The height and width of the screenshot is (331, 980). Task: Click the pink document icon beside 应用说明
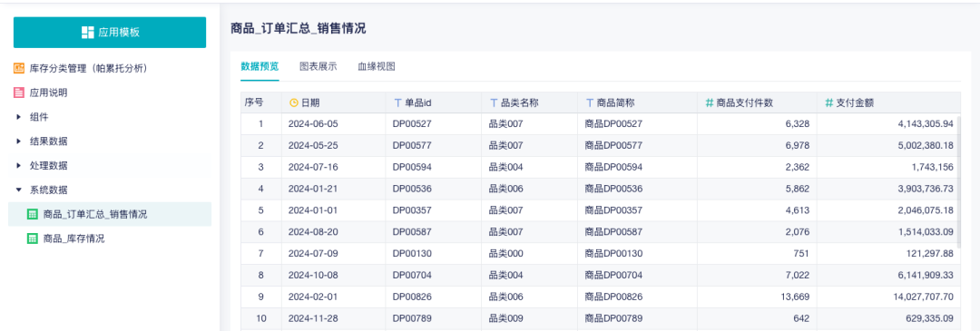(19, 93)
